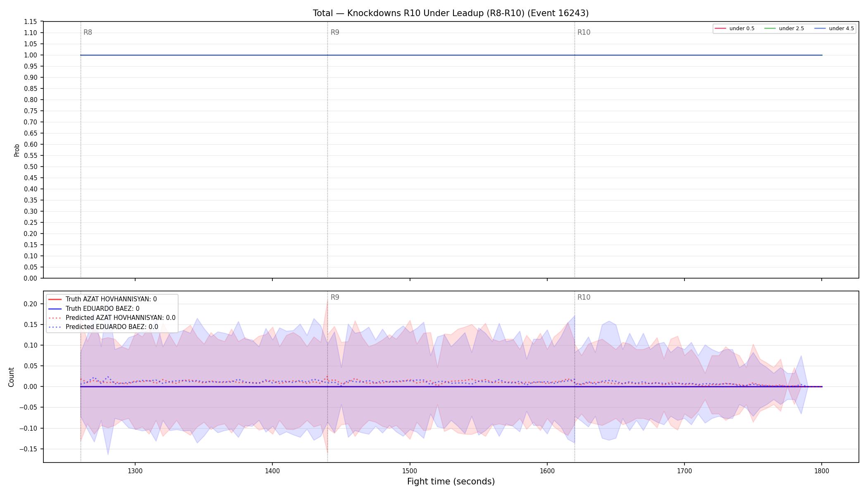Click the R9 label in the bottom chart
The width and height of the screenshot is (868, 496).
(x=335, y=297)
